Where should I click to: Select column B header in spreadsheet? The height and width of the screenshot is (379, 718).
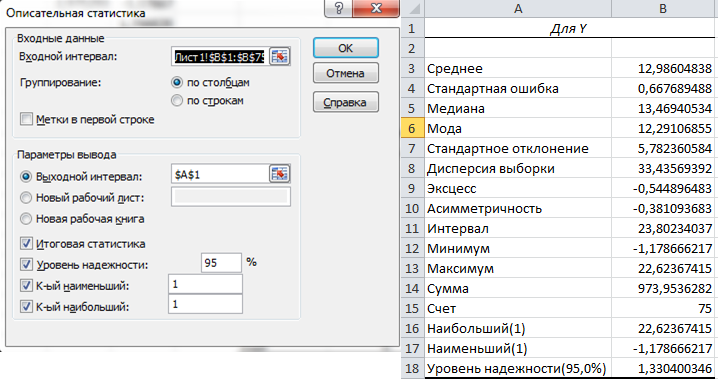pyautogui.click(x=664, y=9)
